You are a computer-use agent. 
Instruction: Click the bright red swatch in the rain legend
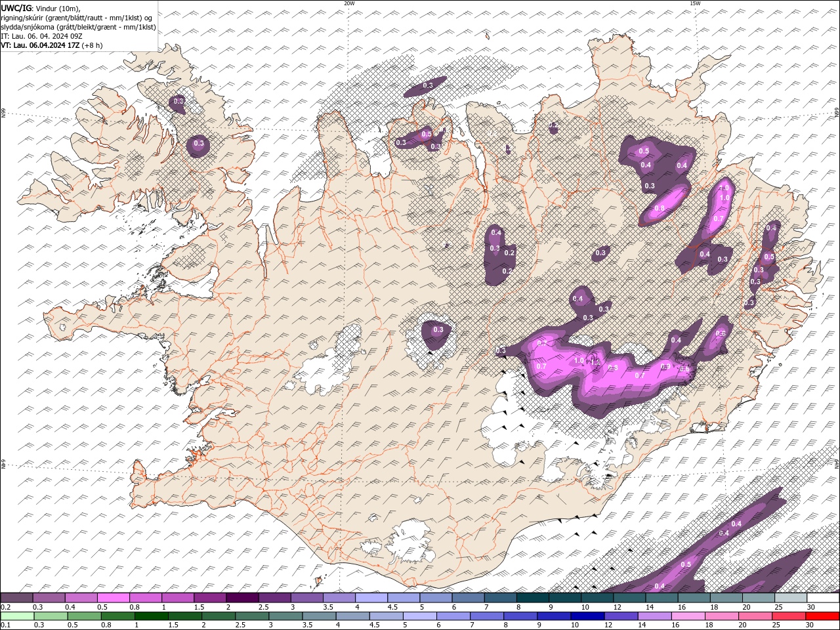click(x=822, y=616)
